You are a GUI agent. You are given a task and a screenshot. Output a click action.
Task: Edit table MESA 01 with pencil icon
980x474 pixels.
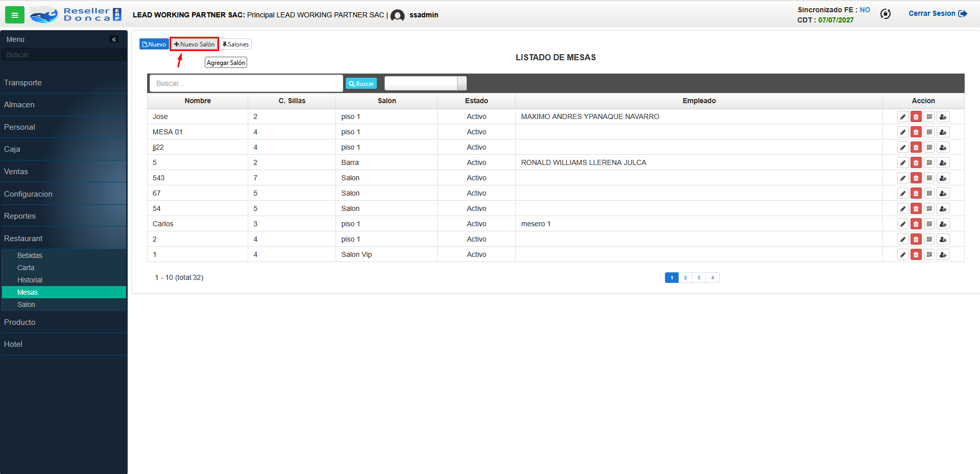pyautogui.click(x=903, y=132)
